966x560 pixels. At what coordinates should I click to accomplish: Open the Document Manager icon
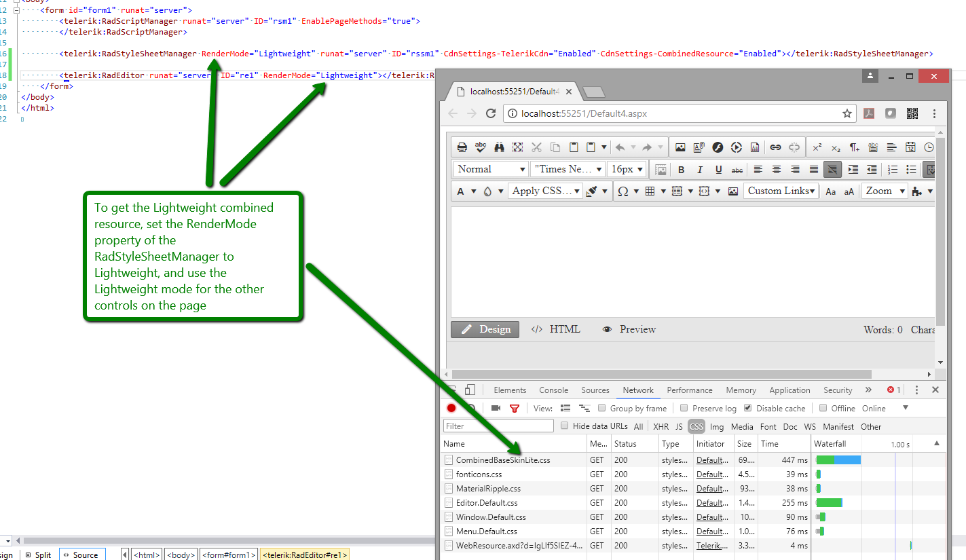pos(699,147)
